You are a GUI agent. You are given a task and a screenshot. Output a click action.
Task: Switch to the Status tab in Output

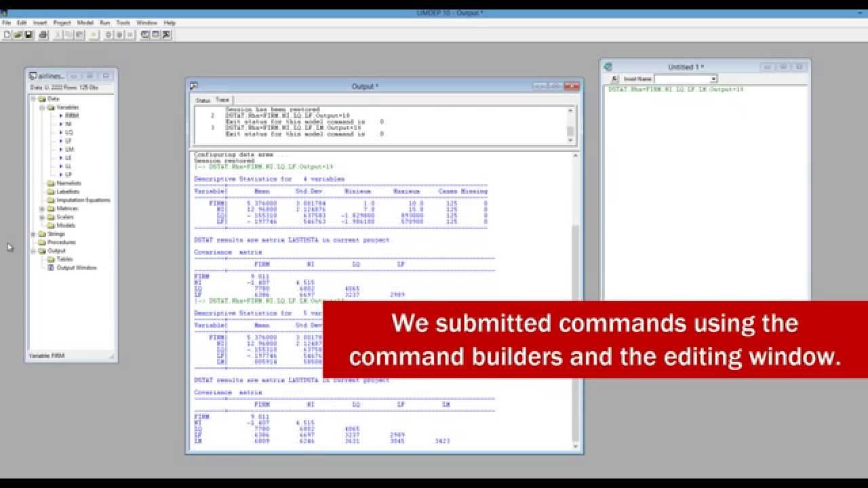pyautogui.click(x=203, y=100)
